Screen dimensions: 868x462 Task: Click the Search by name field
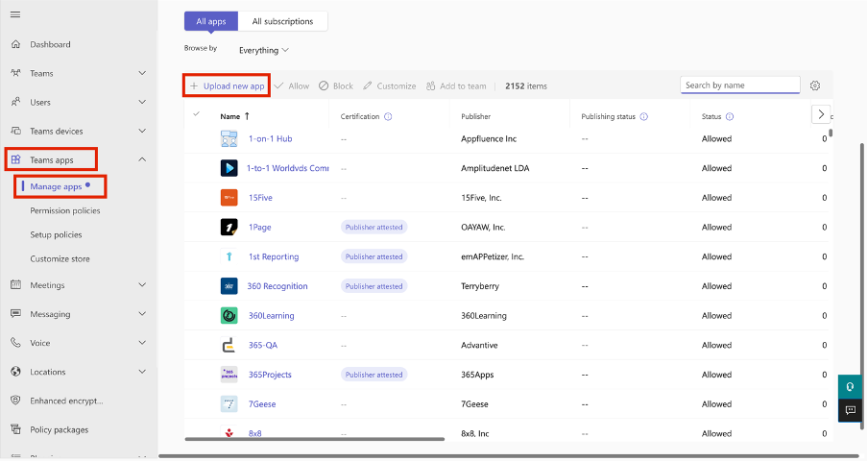tap(740, 85)
